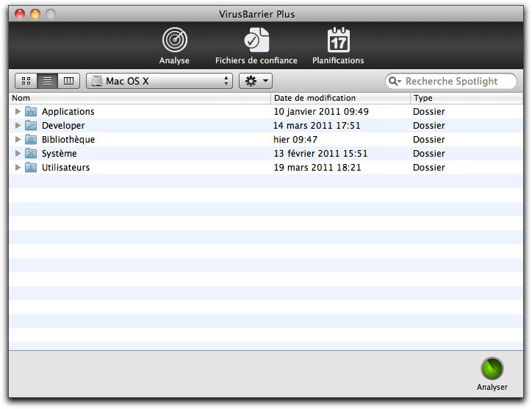Expand the Developer folder triangle
Viewport: 532px width, 409px height.
18,125
